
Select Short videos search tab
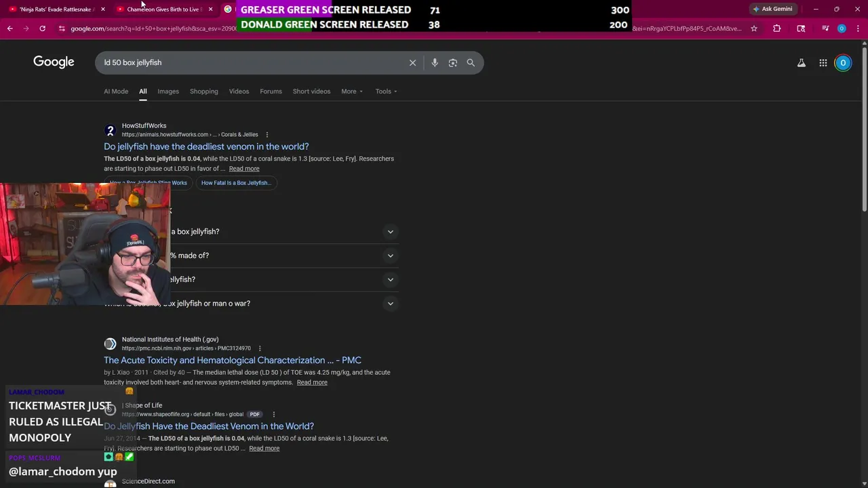[x=311, y=91]
